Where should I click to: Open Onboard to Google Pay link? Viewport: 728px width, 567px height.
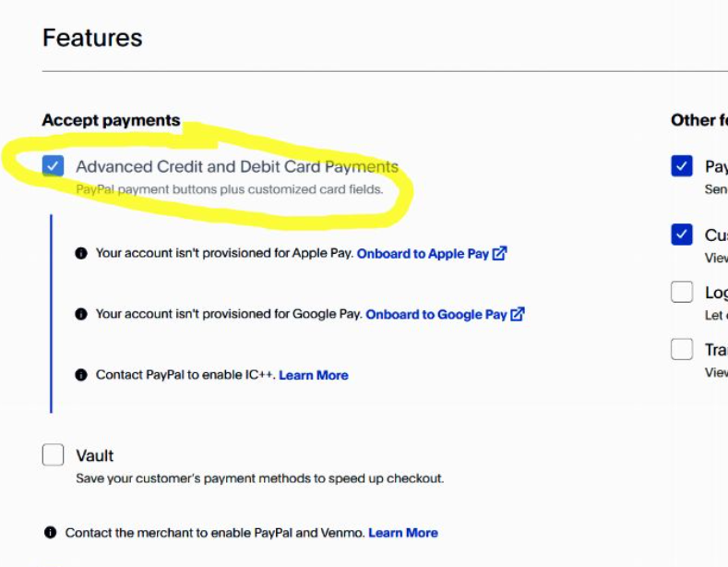(x=436, y=315)
